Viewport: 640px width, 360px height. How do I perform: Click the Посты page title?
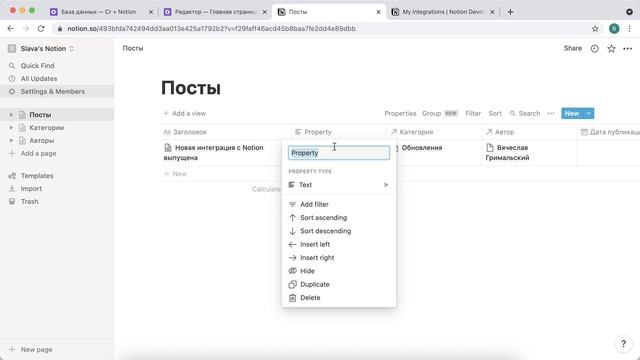point(191,88)
